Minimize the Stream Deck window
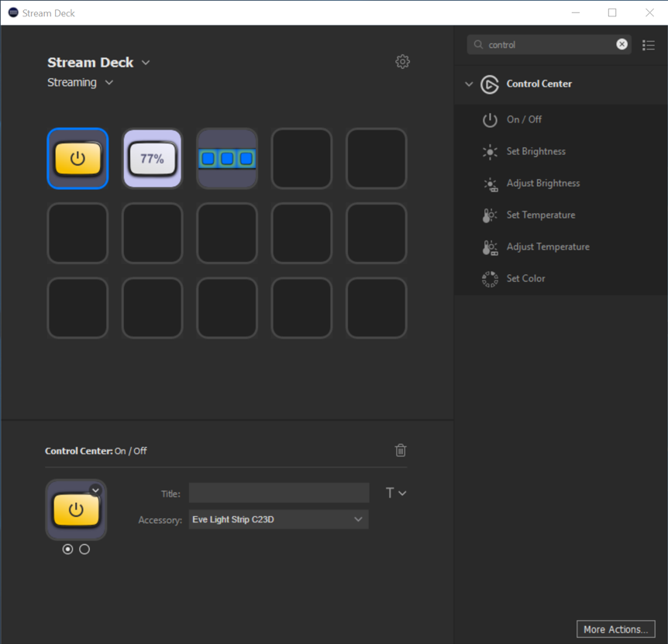Viewport: 668px width, 644px height. point(576,12)
